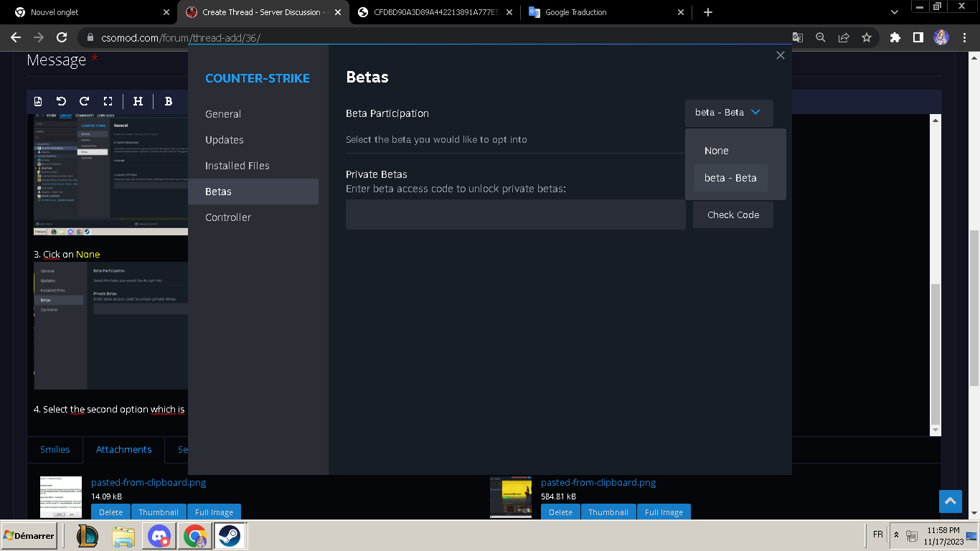Click the Google Translate icon in address bar

click(x=798, y=37)
